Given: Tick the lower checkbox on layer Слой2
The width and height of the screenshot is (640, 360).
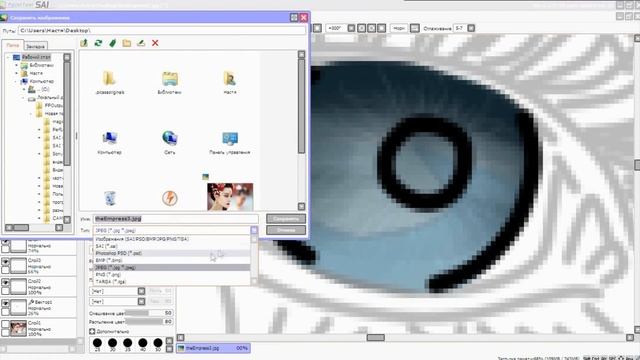Looking at the screenshot, I should 5,291.
